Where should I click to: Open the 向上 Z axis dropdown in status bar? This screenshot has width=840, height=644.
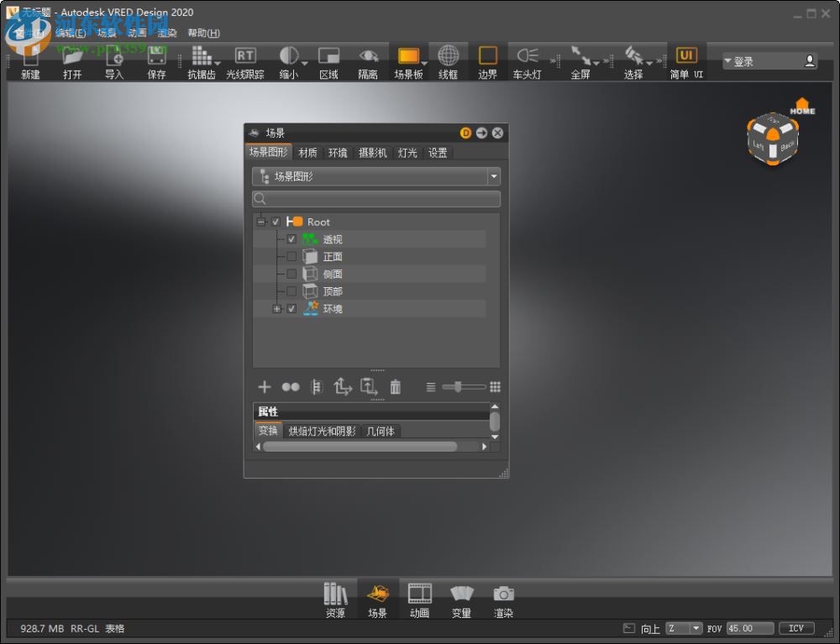click(x=696, y=627)
